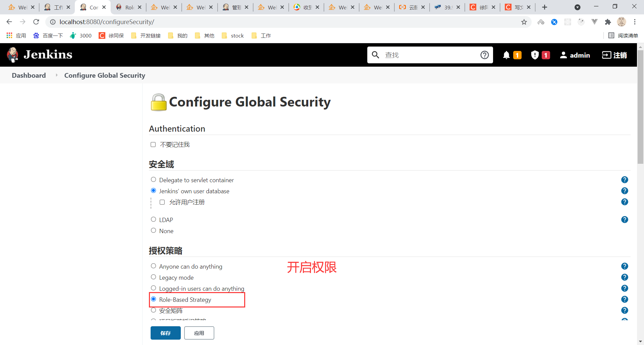Click the 应用 apply button

[x=199, y=333]
